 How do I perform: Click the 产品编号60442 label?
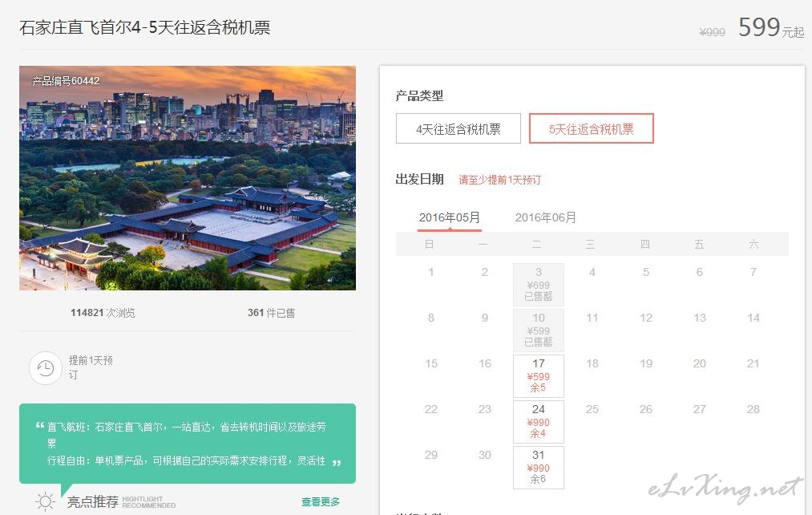66,81
